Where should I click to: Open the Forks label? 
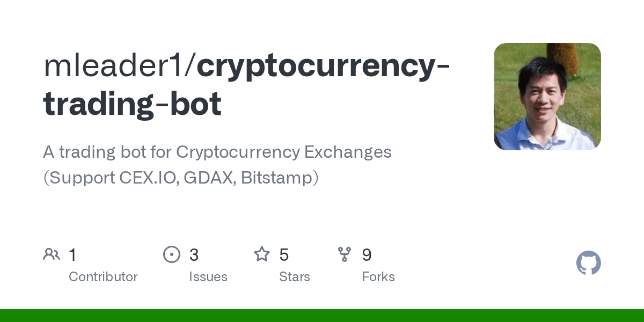(x=378, y=277)
